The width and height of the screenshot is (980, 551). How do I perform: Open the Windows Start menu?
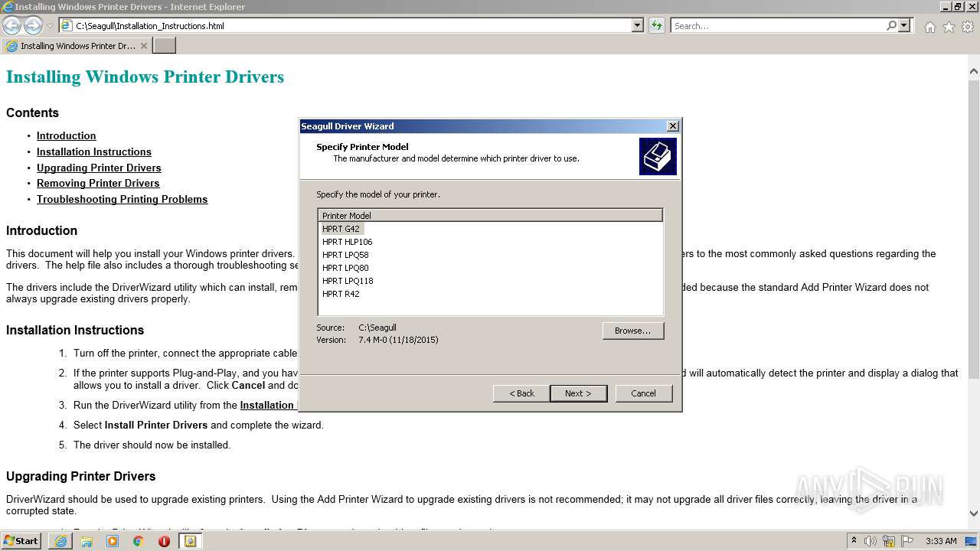click(21, 541)
